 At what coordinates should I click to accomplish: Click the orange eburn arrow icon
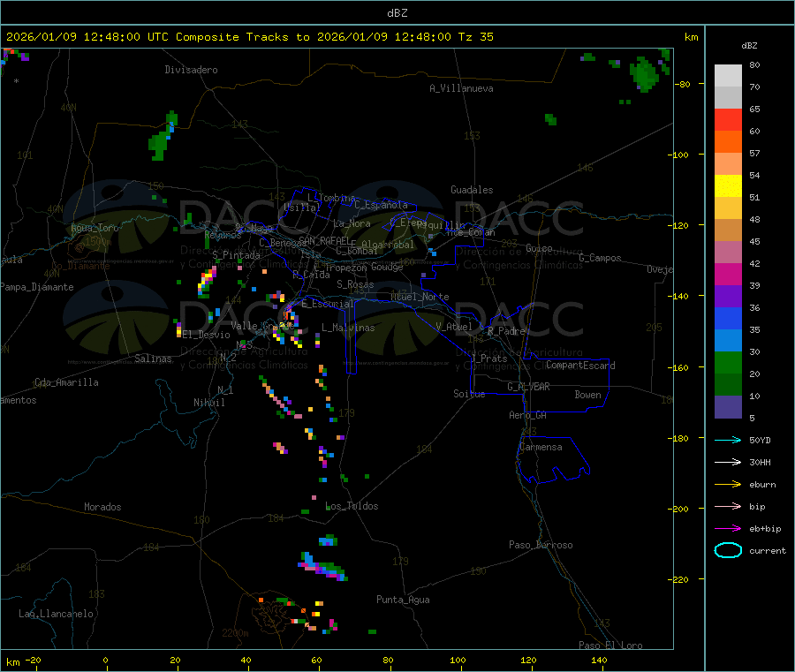(728, 484)
